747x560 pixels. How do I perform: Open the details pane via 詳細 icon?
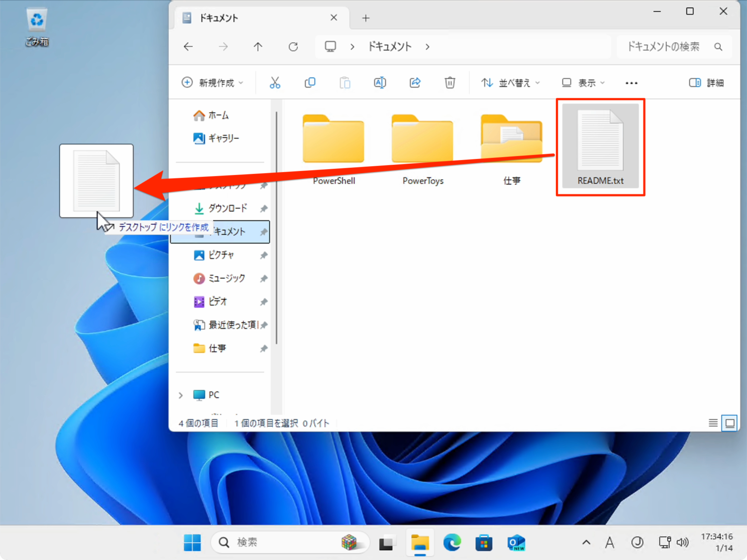coord(706,83)
